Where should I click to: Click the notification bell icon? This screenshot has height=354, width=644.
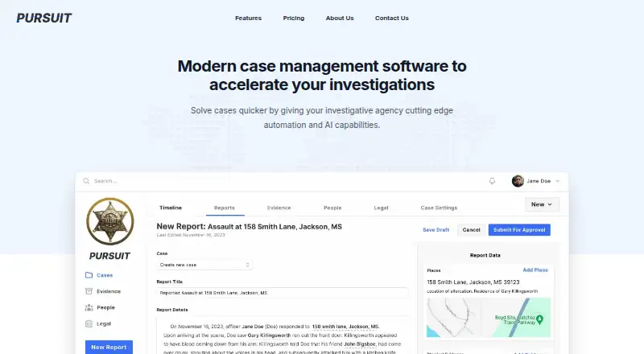point(492,181)
